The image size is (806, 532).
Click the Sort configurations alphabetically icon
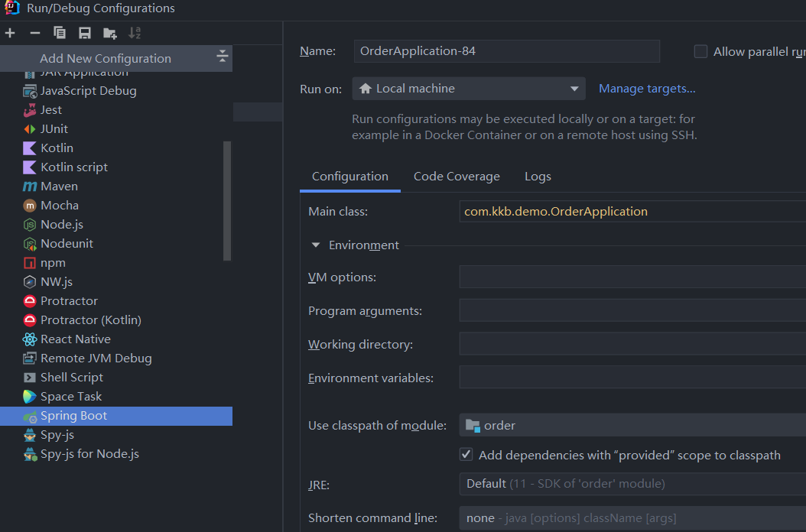pyautogui.click(x=135, y=34)
